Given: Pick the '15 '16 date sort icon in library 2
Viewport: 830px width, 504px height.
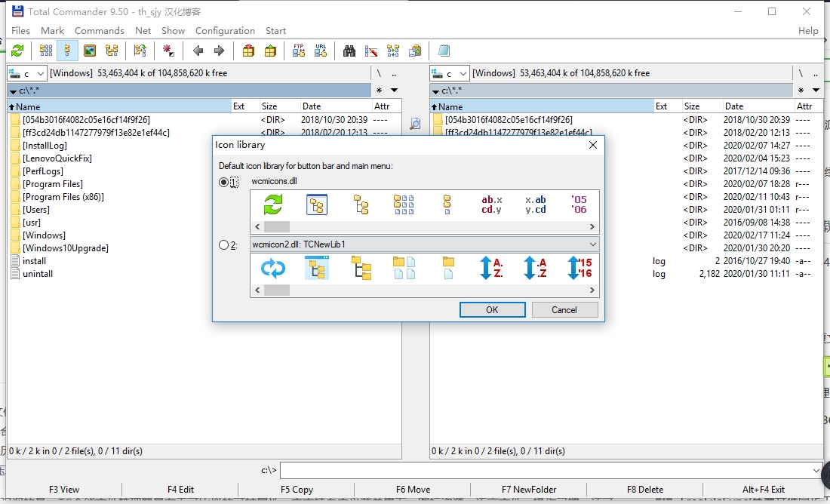Looking at the screenshot, I should 579,268.
